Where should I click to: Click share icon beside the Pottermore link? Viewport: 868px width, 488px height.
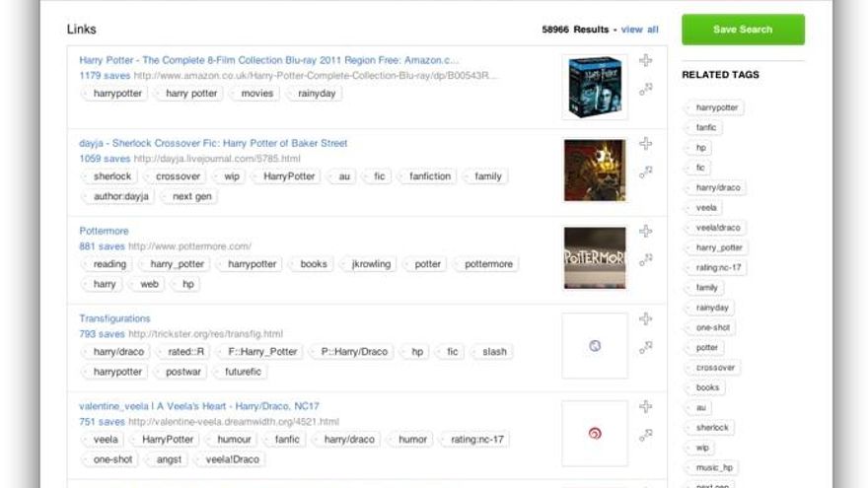click(645, 259)
